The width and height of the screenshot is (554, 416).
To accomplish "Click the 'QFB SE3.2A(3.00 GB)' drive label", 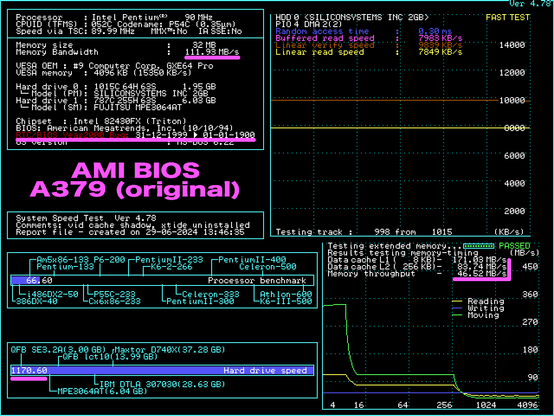I will coord(58,350).
